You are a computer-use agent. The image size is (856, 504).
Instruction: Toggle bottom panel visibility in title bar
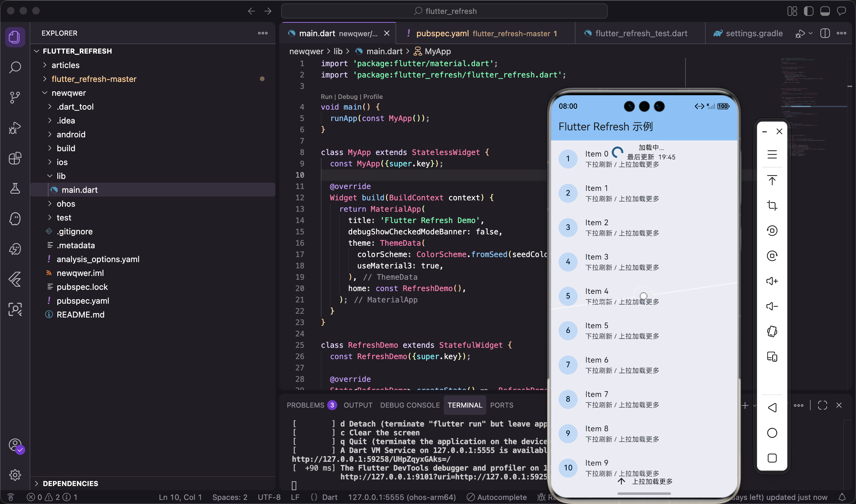pos(825,11)
